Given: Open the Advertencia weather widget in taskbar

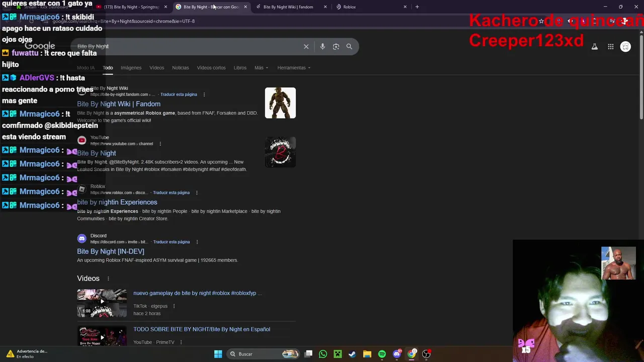Looking at the screenshot, I should point(27,354).
